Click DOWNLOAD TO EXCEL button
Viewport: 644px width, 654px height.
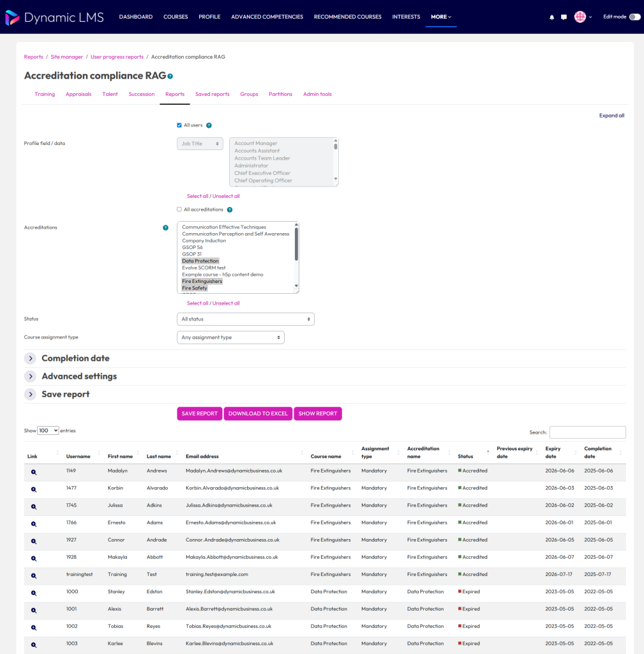tap(258, 414)
